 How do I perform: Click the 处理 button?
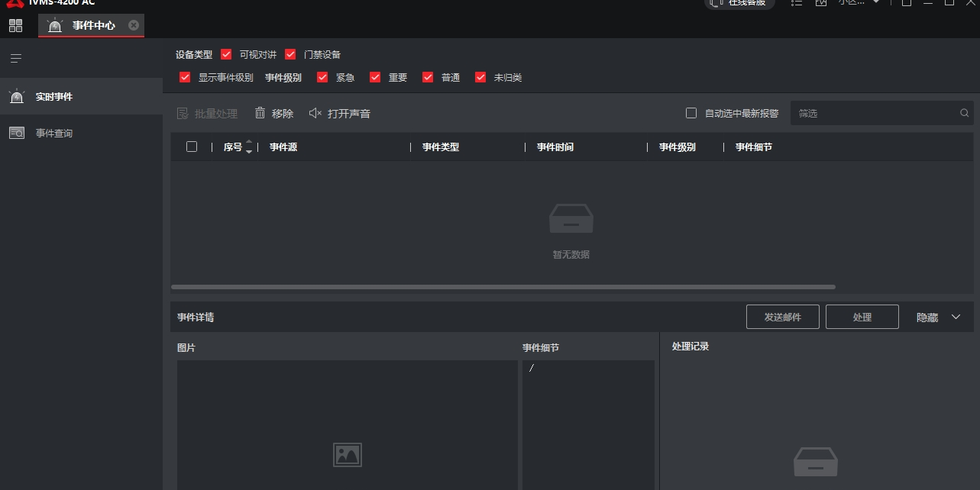point(862,317)
